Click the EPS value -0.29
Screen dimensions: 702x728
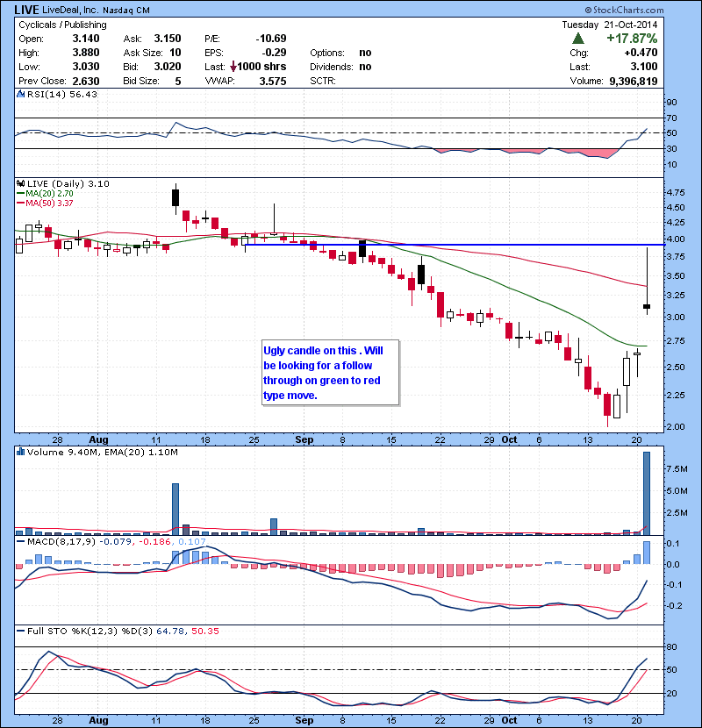(x=274, y=53)
